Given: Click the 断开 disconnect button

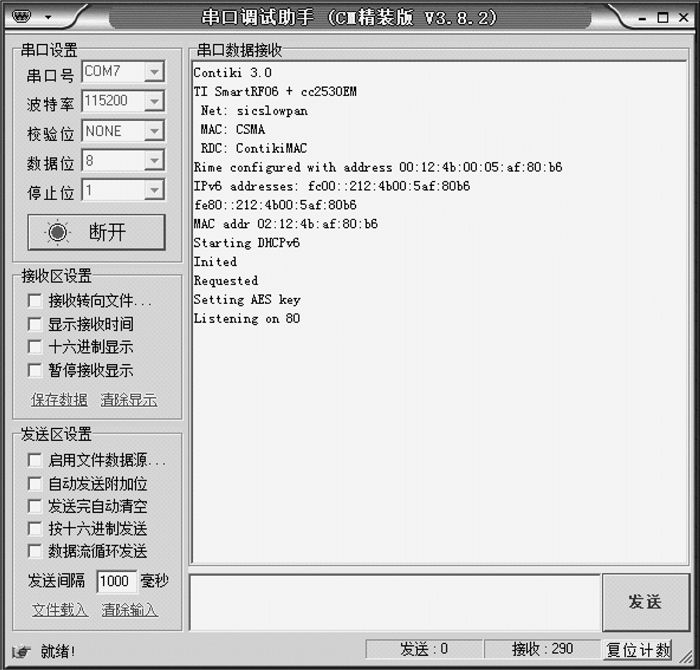Looking at the screenshot, I should click(96, 232).
